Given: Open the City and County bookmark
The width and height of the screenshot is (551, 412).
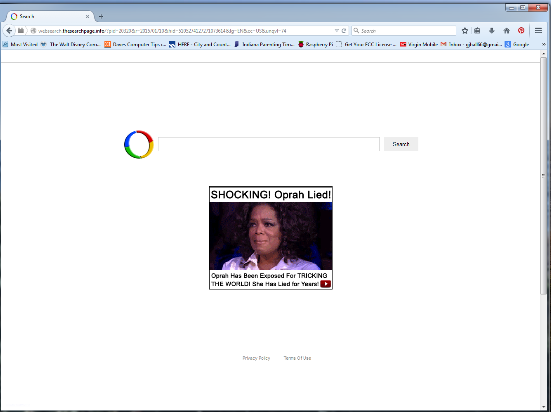Looking at the screenshot, I should coord(199,44).
